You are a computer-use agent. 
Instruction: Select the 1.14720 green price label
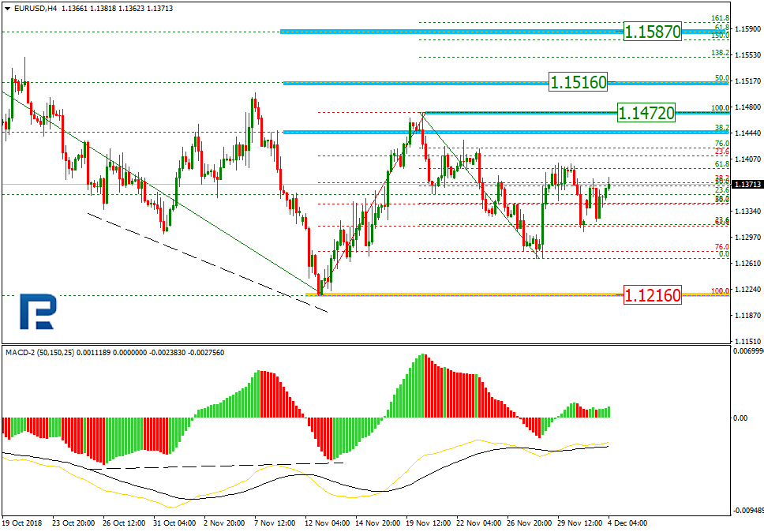point(646,113)
